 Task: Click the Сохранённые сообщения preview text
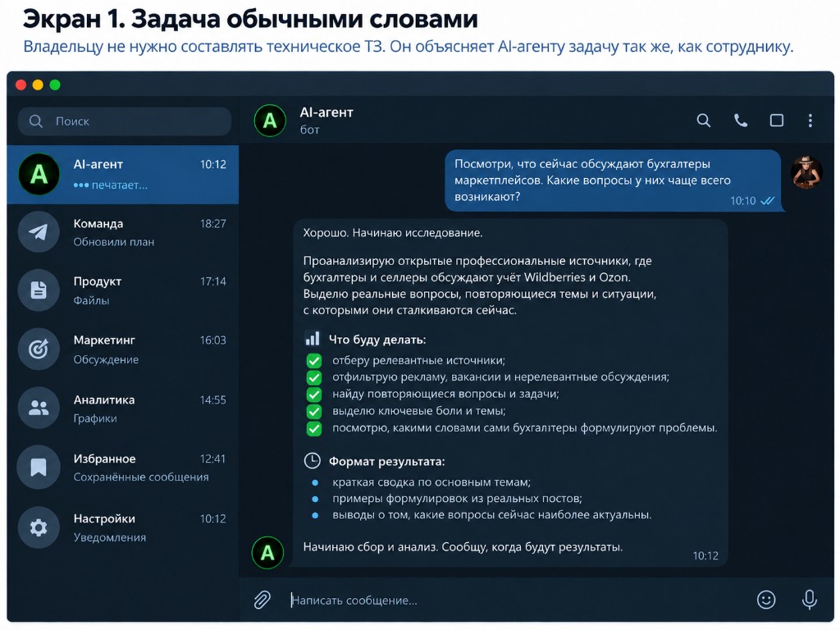[x=141, y=477]
